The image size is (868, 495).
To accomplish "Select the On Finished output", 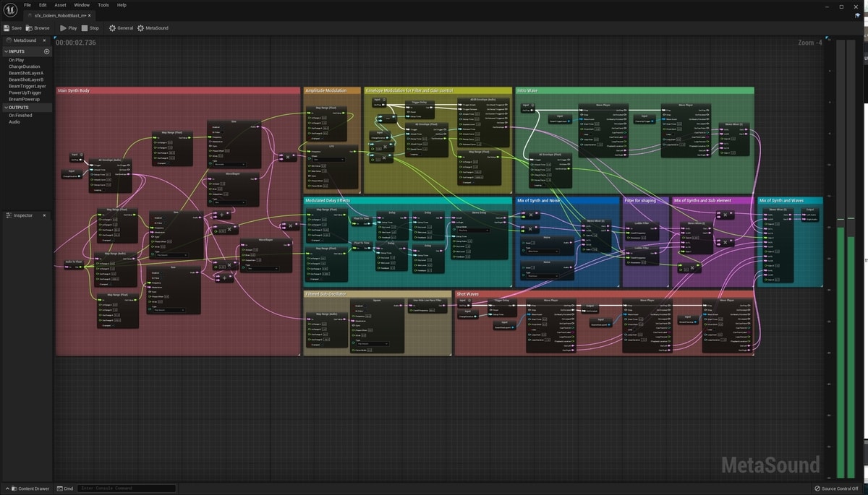I will [20, 116].
